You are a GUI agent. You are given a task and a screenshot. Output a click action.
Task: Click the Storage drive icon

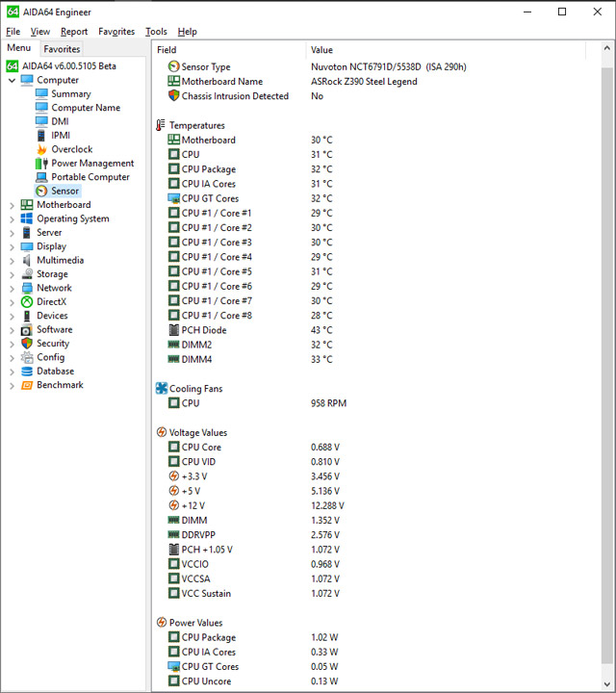coord(27,274)
